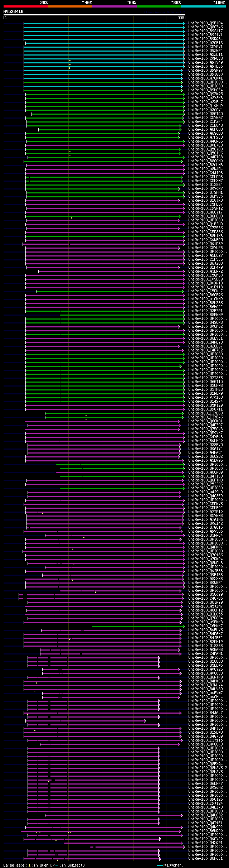Select hit label UniRef100_C0PQV8
This screenshot has width=229, height=868.
pos(205,58)
